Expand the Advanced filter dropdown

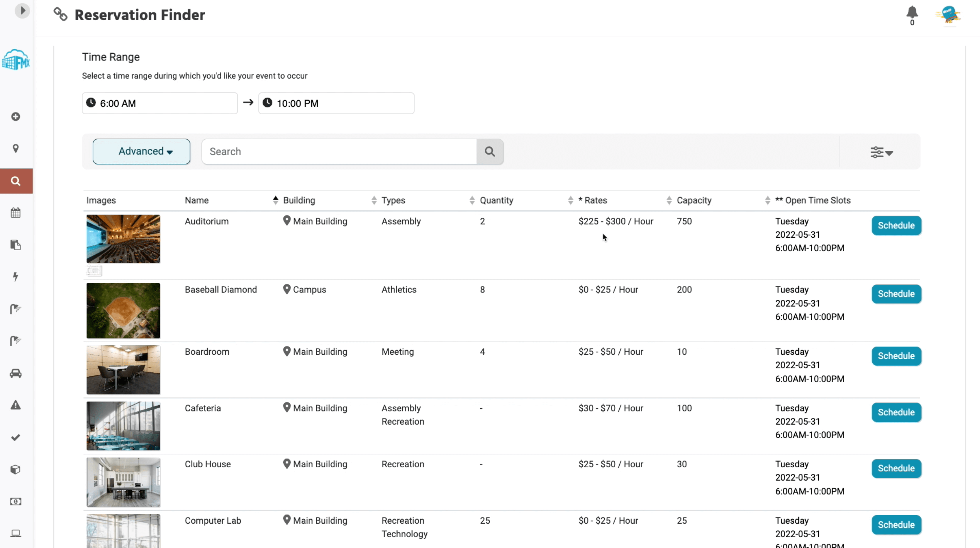[141, 151]
